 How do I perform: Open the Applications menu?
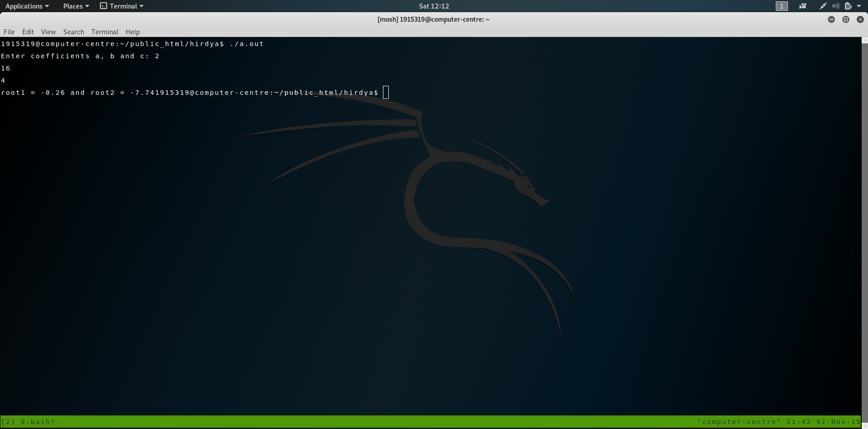point(27,6)
